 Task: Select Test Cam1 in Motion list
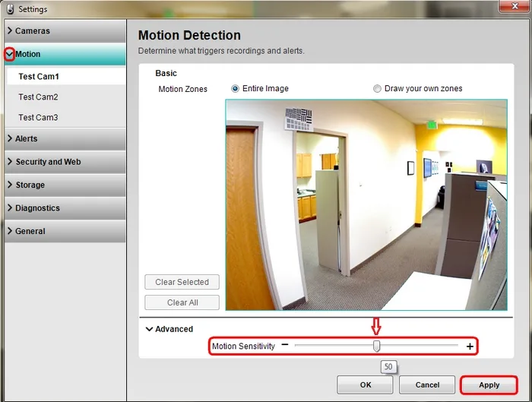(66, 76)
